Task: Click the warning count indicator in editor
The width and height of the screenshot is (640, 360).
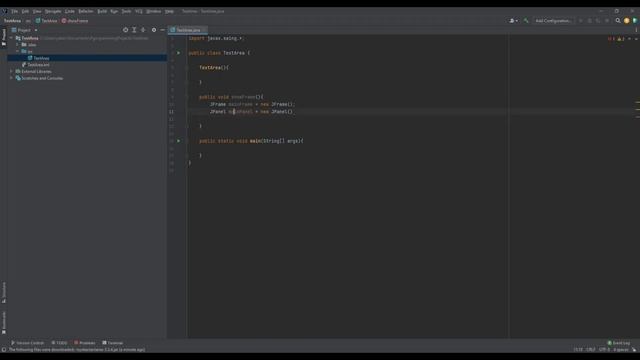Action: click(621, 39)
